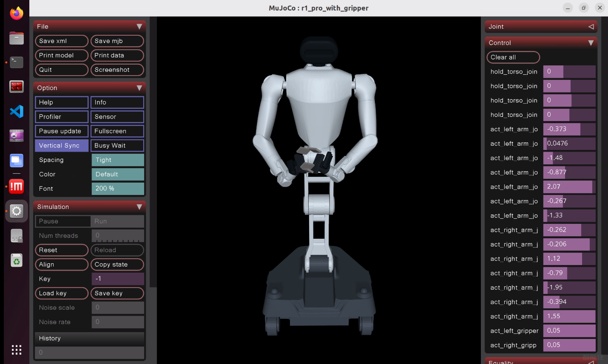Open Firefox from the dock

(16, 13)
